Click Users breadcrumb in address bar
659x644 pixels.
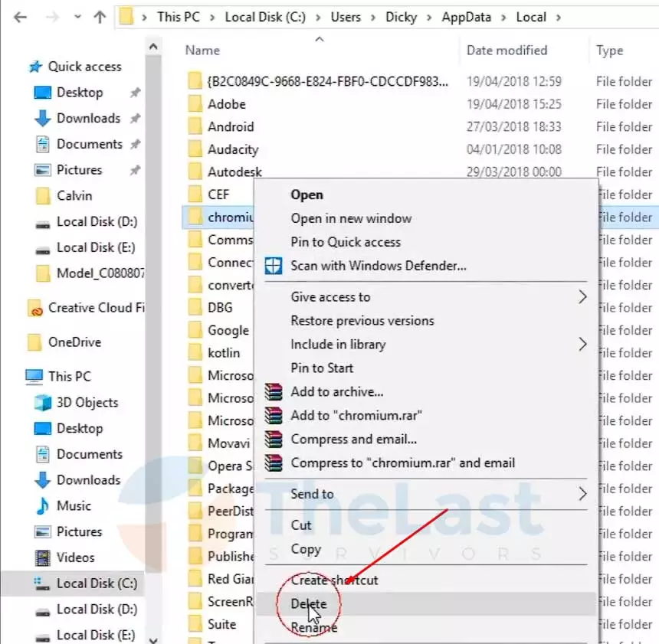coord(346,17)
